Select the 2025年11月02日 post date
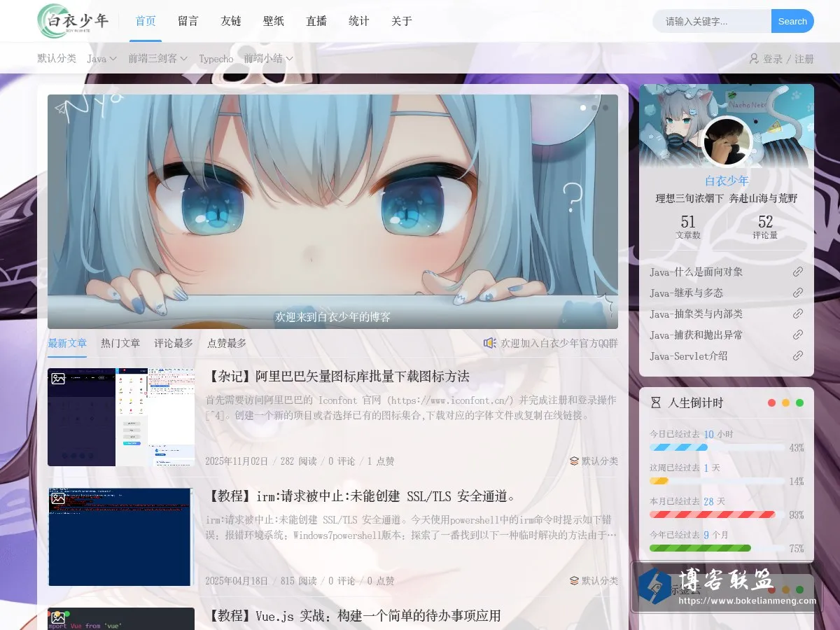Image resolution: width=840 pixels, height=630 pixels. click(237, 461)
